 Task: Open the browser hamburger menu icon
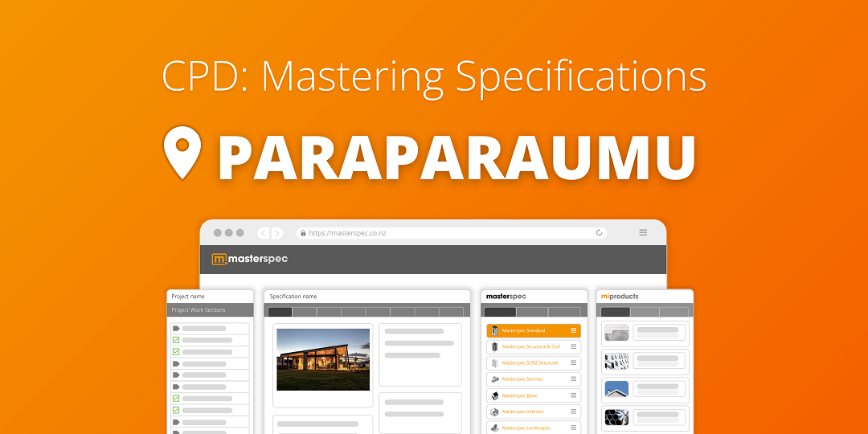[643, 233]
